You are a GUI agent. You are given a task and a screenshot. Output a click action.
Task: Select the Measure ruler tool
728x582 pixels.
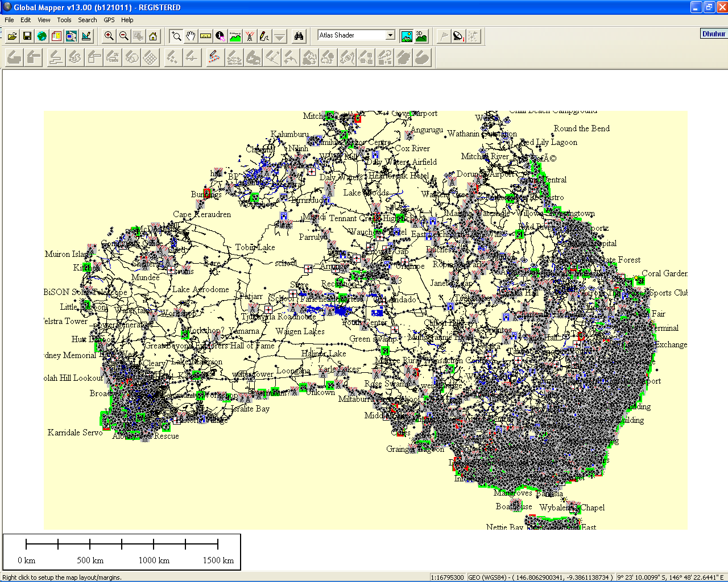206,36
